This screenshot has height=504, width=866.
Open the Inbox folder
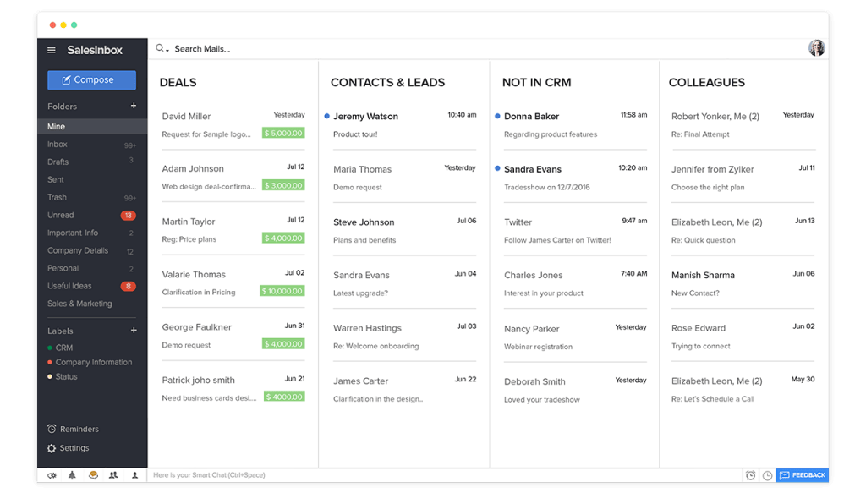pos(57,144)
